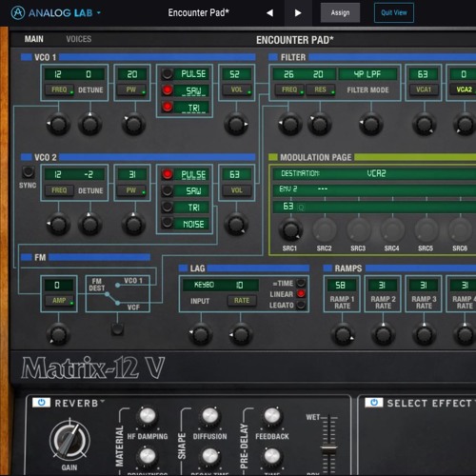
Task: Open the Analog Lab logo menu
Action: point(56,12)
